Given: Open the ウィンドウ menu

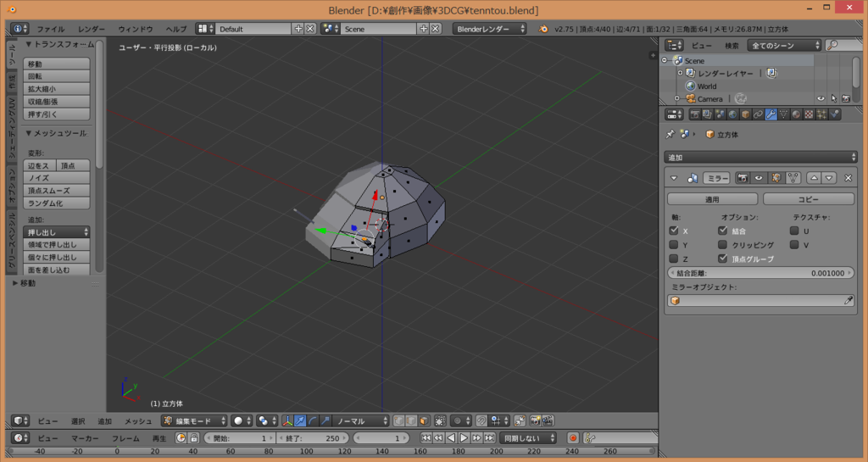Looking at the screenshot, I should click(135, 29).
